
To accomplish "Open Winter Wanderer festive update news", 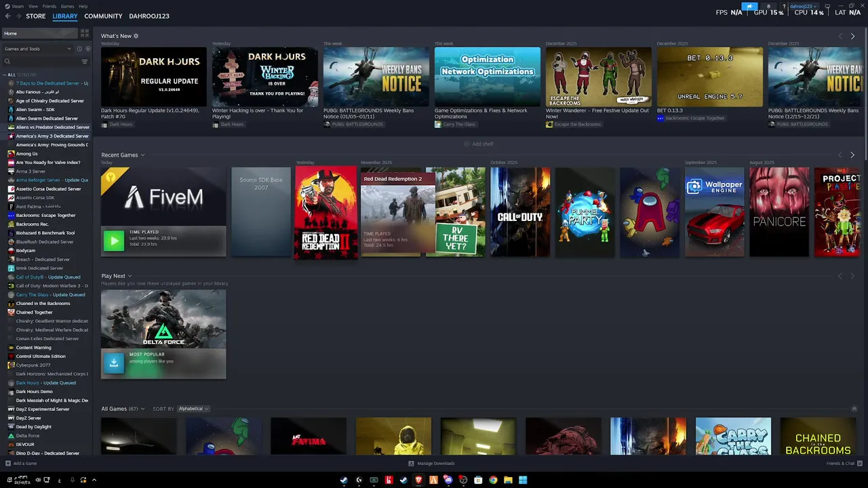I will point(599,77).
